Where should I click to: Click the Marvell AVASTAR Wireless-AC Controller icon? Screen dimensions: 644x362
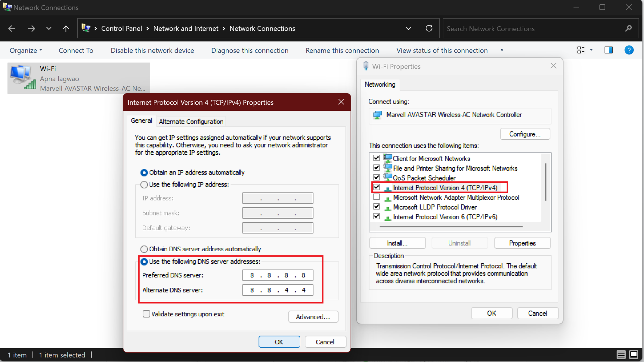pos(378,114)
